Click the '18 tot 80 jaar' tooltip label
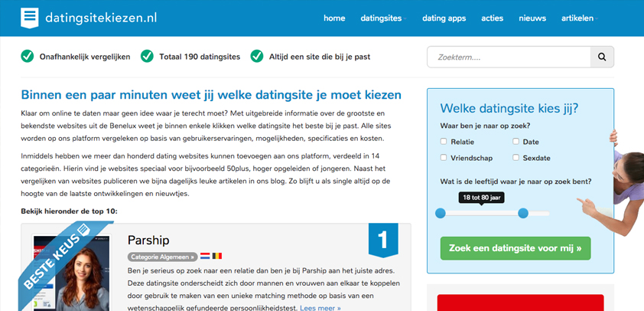Image resolution: width=644 pixels, height=311 pixels. point(481,198)
